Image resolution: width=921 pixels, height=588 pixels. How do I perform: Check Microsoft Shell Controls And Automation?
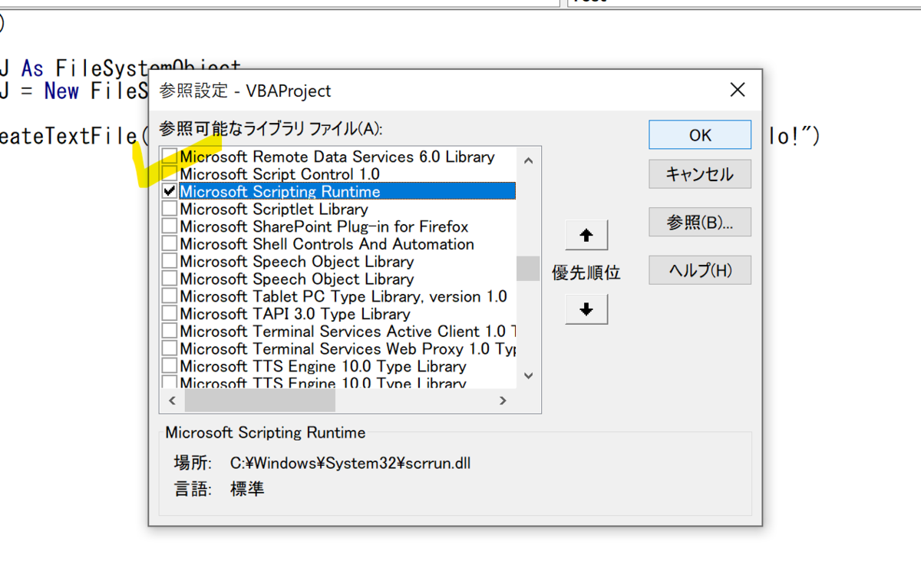pyautogui.click(x=169, y=243)
